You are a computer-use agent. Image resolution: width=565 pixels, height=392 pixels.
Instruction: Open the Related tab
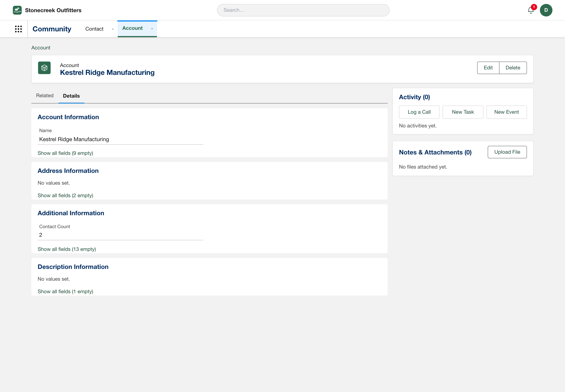(45, 95)
